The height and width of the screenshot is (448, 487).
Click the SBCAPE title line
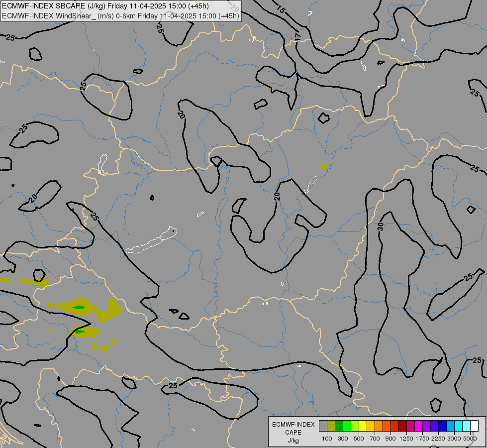(105, 6)
